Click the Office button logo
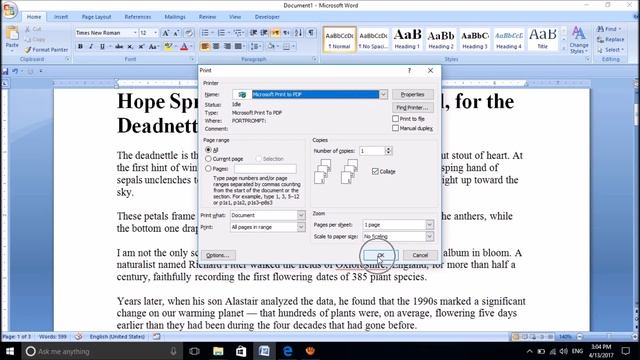Screen dimensions: 640x360 pos(9,10)
